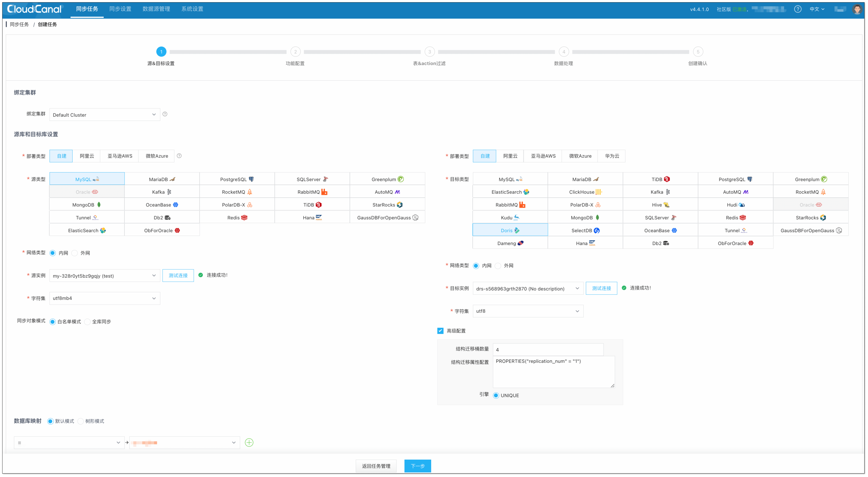The image size is (868, 477).
Task: Expand the source 字符集 utf8mb4 dropdown
Action: point(104,298)
